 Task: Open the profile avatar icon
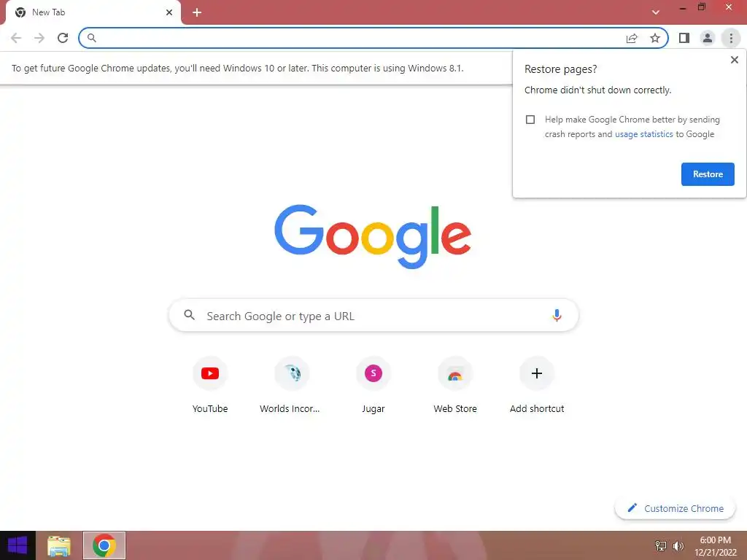click(708, 38)
